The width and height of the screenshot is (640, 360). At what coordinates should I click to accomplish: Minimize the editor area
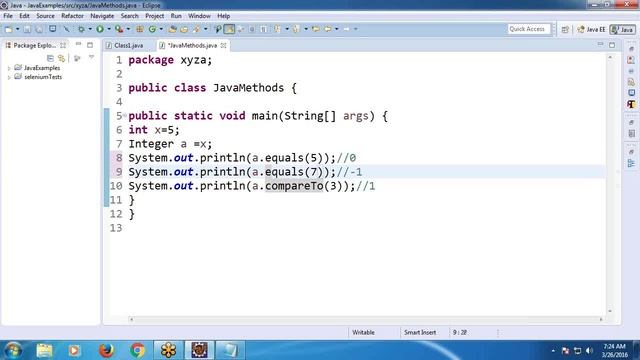[600, 44]
